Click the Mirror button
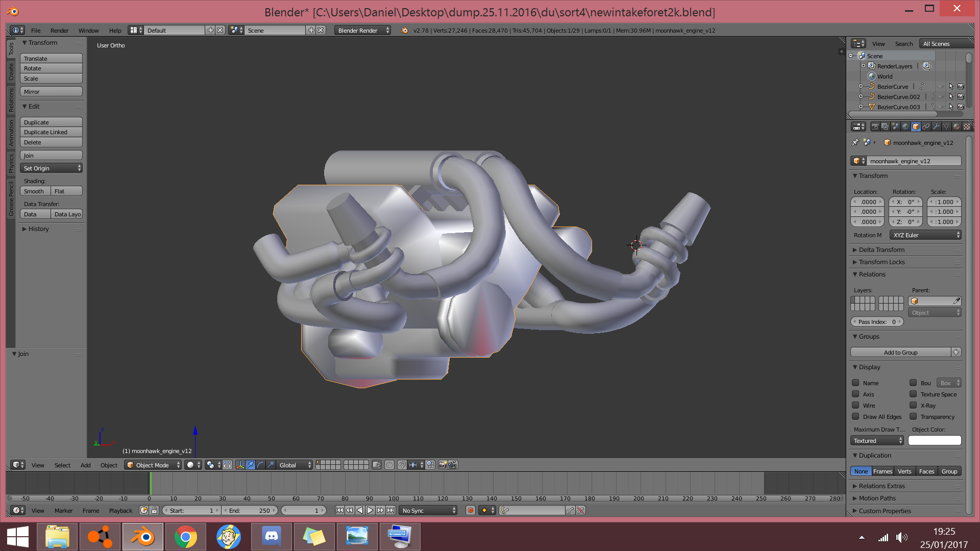Screen dimensions: 980x551 coord(51,91)
